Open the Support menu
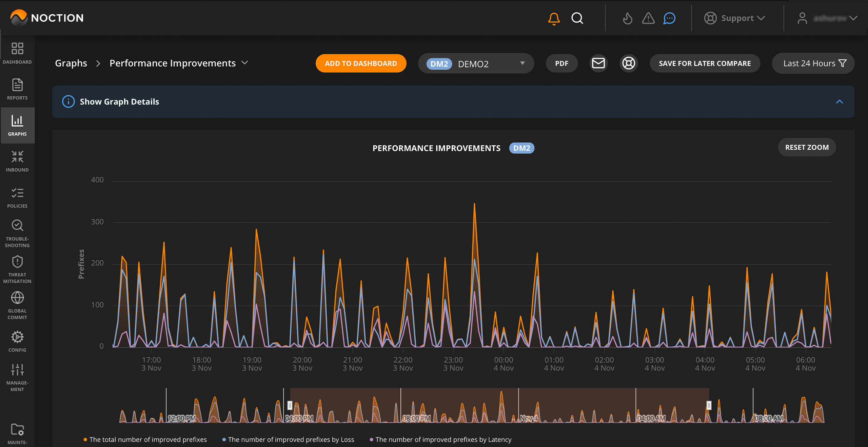 [734, 18]
